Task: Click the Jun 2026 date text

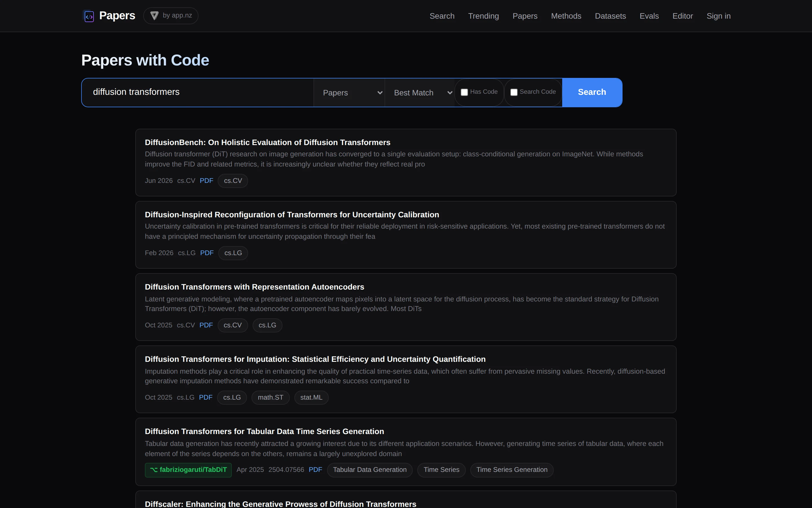Action: coord(159,181)
